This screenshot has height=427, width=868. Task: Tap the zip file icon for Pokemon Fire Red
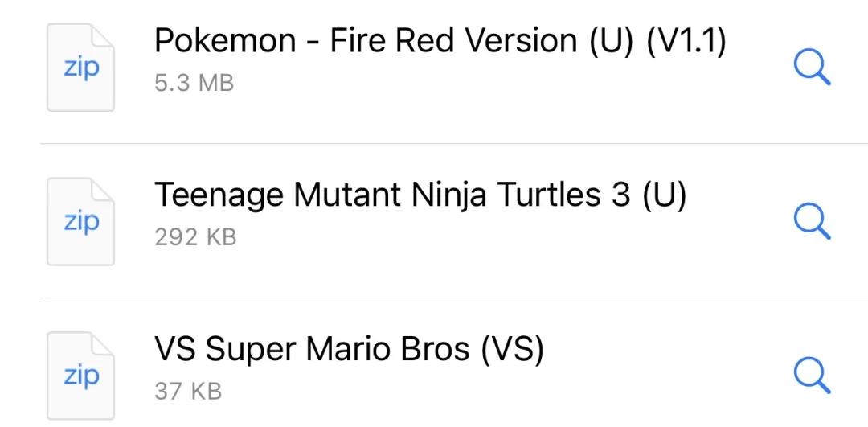pyautogui.click(x=81, y=68)
